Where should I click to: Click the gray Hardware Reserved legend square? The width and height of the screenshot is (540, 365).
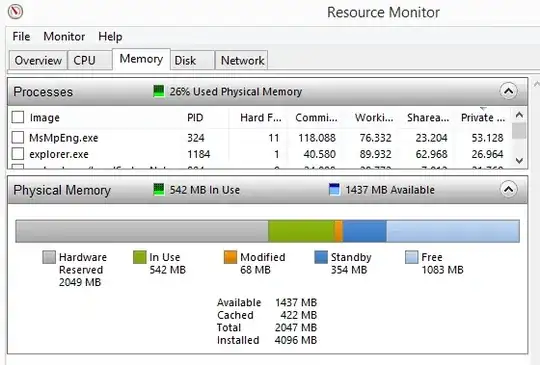coord(49,257)
